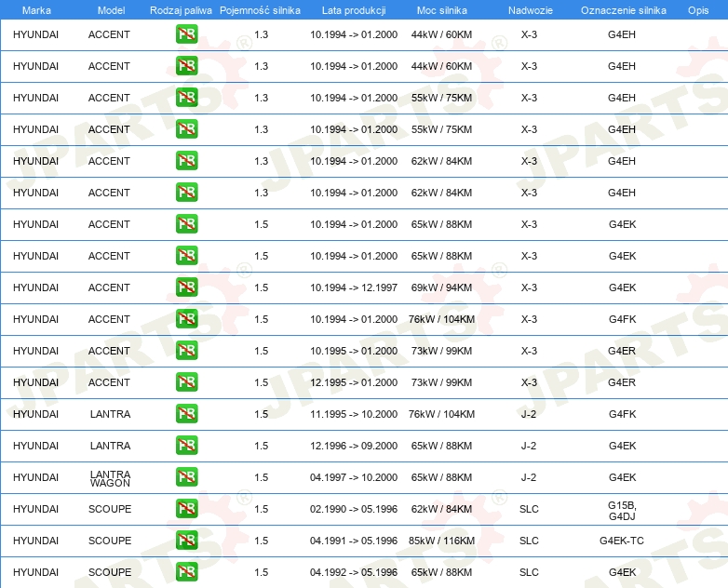Select the G15B, G4DJ engine code cell
Viewport: 728px width, 588px height.
coord(622,511)
